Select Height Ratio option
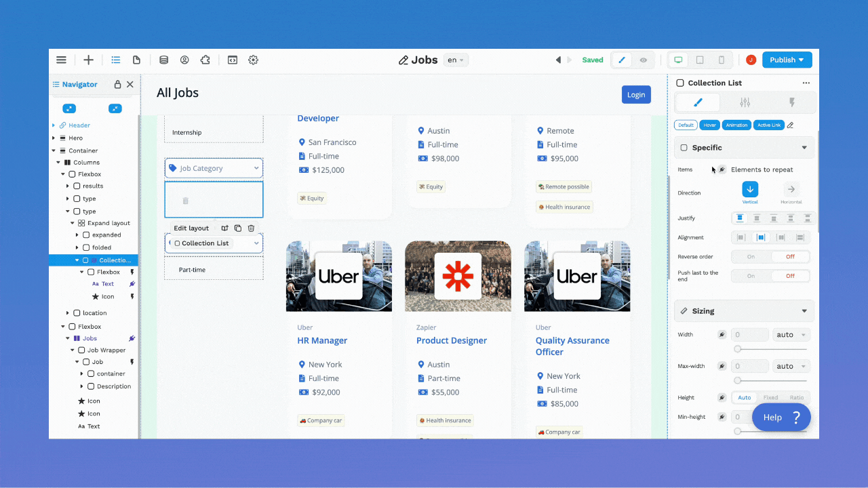 pos(796,398)
